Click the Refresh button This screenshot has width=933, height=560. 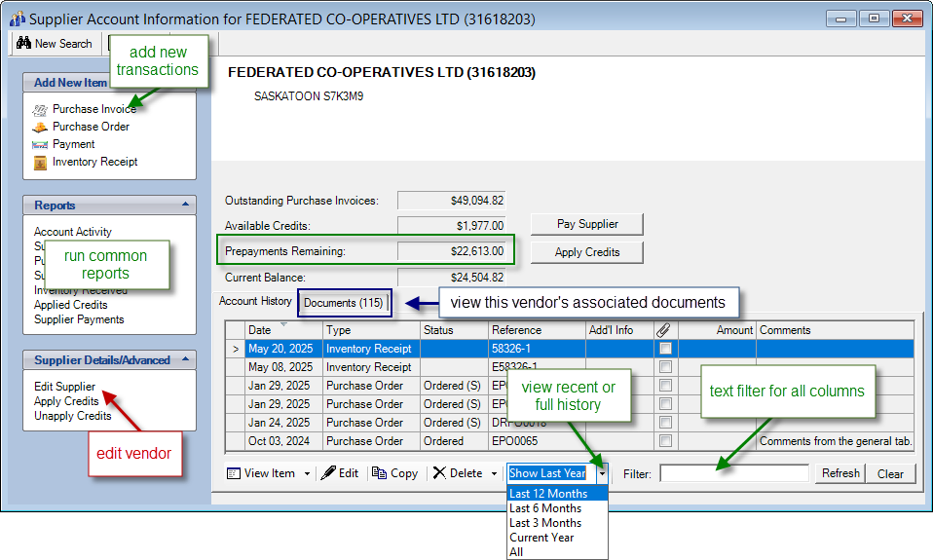[840, 473]
